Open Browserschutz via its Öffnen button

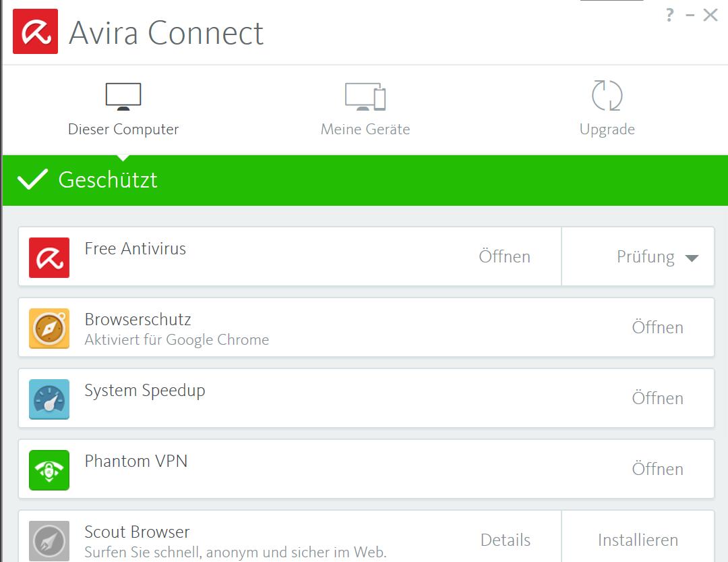tap(657, 327)
